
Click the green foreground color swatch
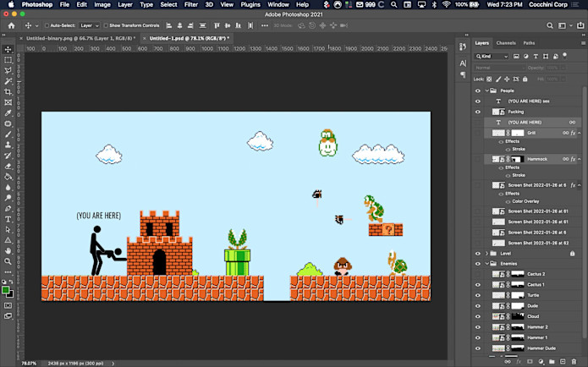pos(6,290)
